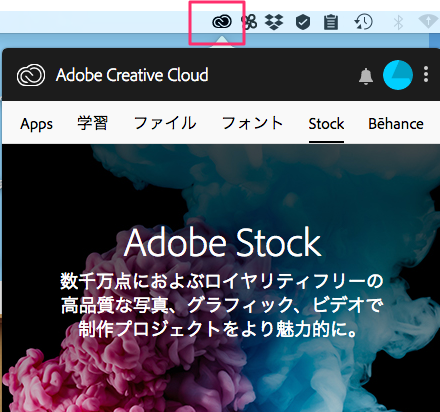Click the Bluetooth menu bar icon
Viewport: 440px width, 412px height.
pos(398,22)
